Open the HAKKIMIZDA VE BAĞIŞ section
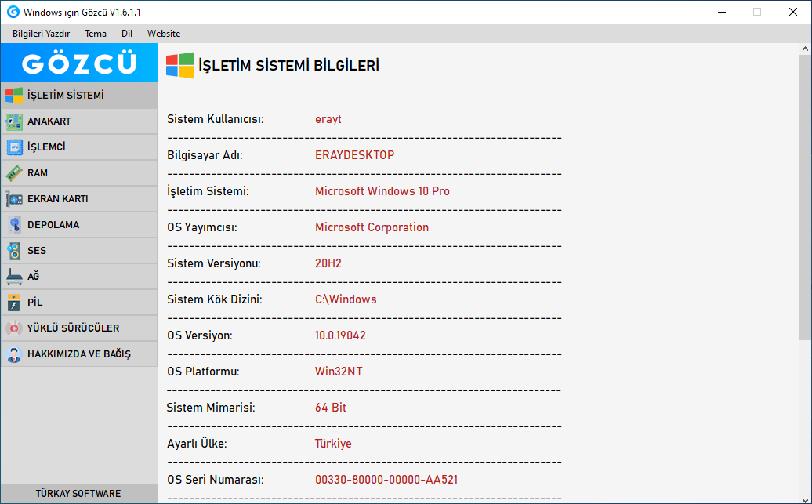Screen dimensions: 812x504 click(x=78, y=354)
